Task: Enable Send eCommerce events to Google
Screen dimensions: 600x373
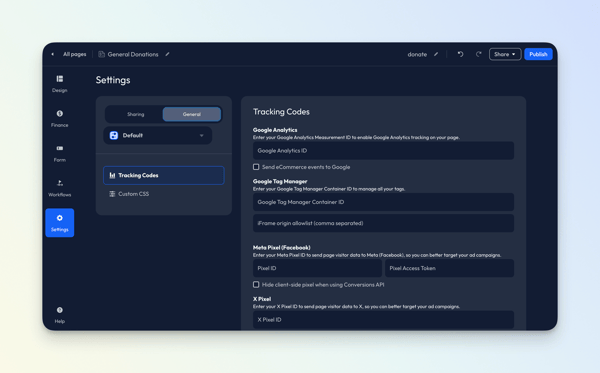Action: (256, 167)
